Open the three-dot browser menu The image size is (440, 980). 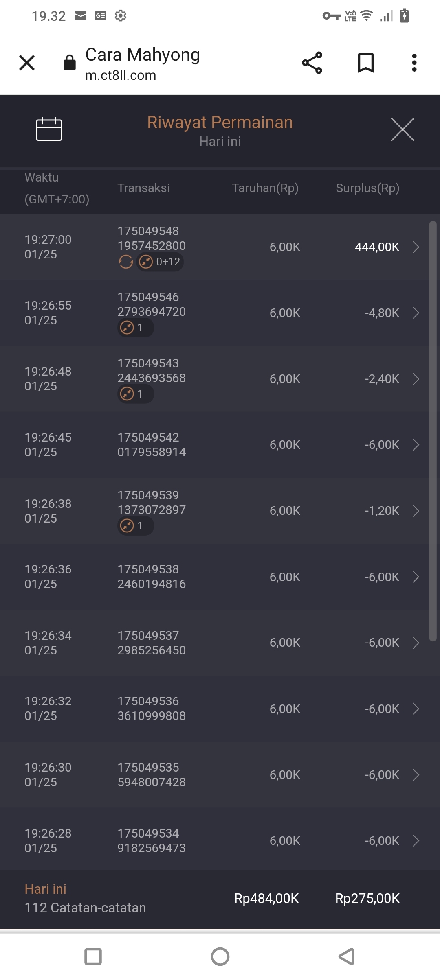414,63
